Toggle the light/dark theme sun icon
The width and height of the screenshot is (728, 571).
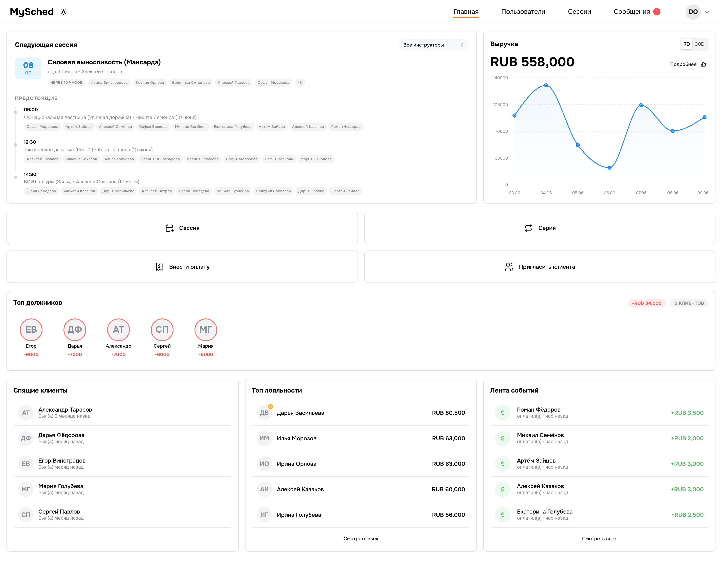pyautogui.click(x=64, y=12)
